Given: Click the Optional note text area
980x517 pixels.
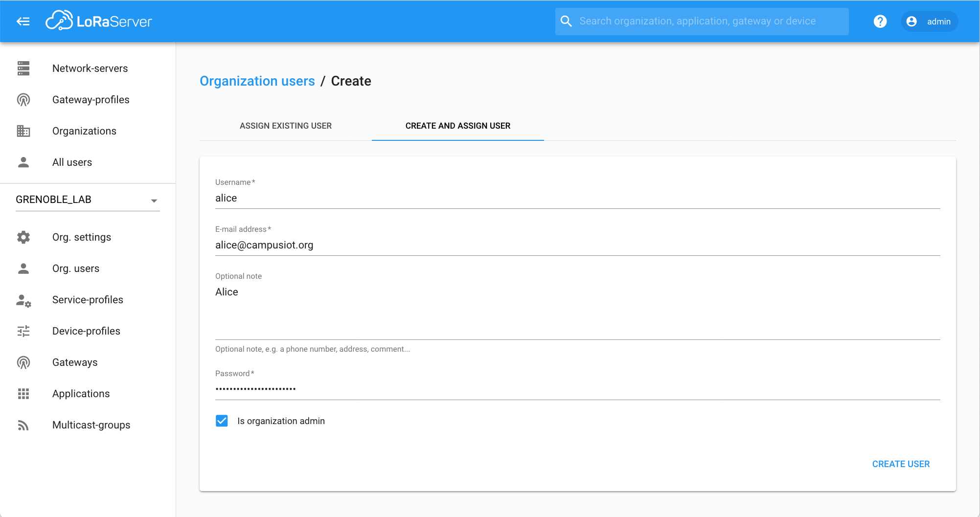Looking at the screenshot, I should point(577,311).
